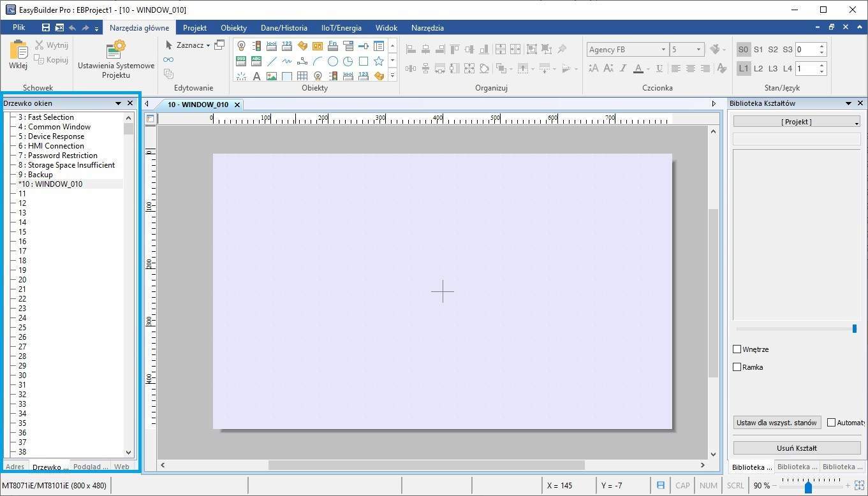Screen dimensions: 868x496
Task: Open Biblioteka Kształtów panel options arrow
Action: click(849, 103)
